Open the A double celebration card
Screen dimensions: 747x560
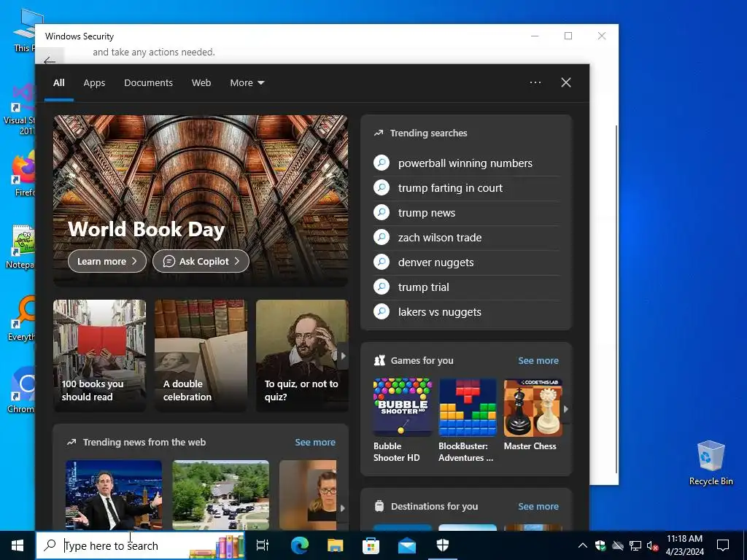[x=201, y=356]
